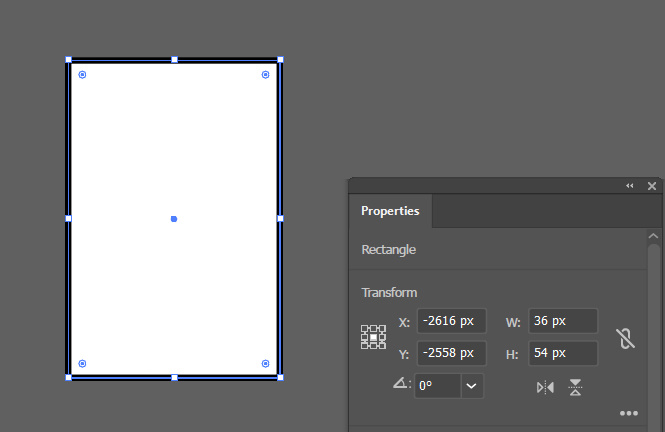Click the W: label in Transform
Image resolution: width=665 pixels, height=432 pixels.
(x=513, y=323)
